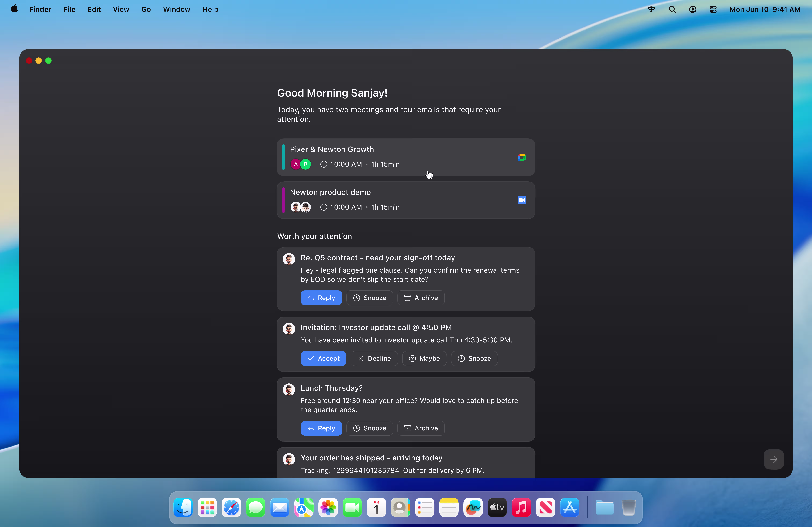Open Maps from the Dock
This screenshot has width=812, height=527.
(304, 508)
